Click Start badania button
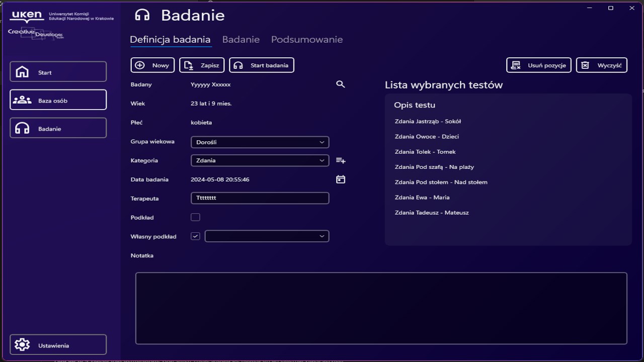 point(262,65)
